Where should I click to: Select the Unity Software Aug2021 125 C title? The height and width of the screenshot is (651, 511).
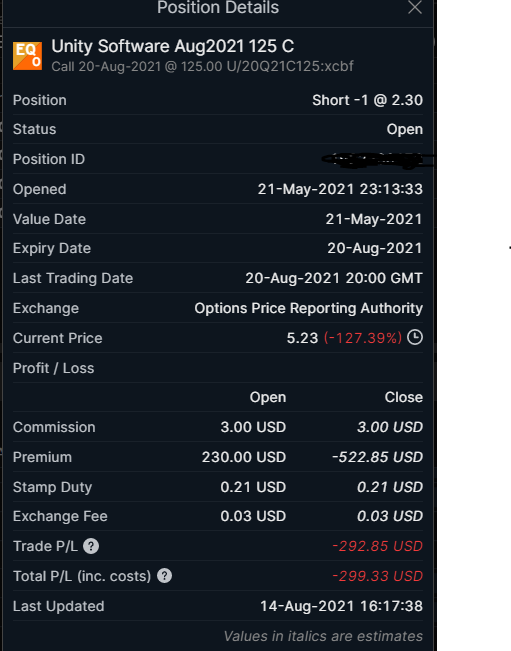[173, 46]
